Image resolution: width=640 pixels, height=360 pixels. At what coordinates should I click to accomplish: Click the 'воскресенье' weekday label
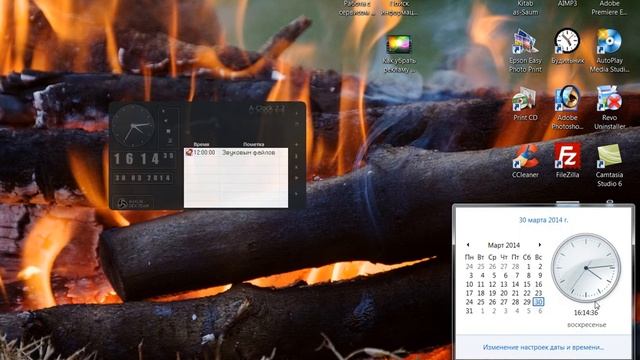pyautogui.click(x=587, y=325)
